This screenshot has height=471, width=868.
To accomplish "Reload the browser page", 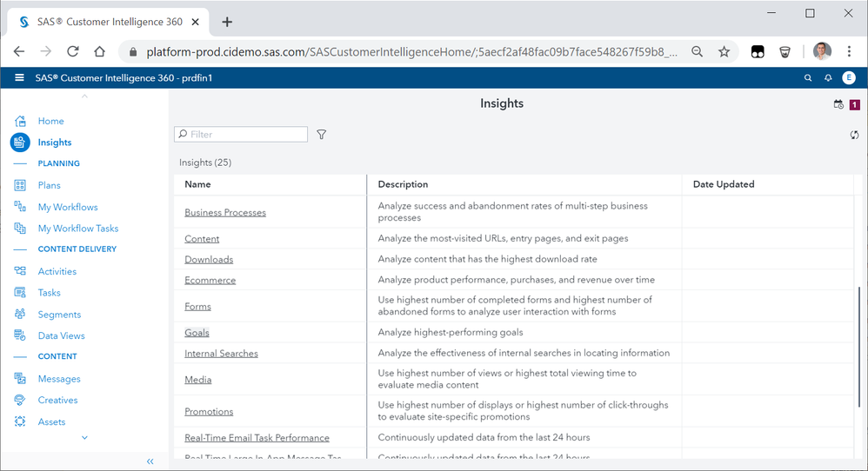I will [73, 51].
